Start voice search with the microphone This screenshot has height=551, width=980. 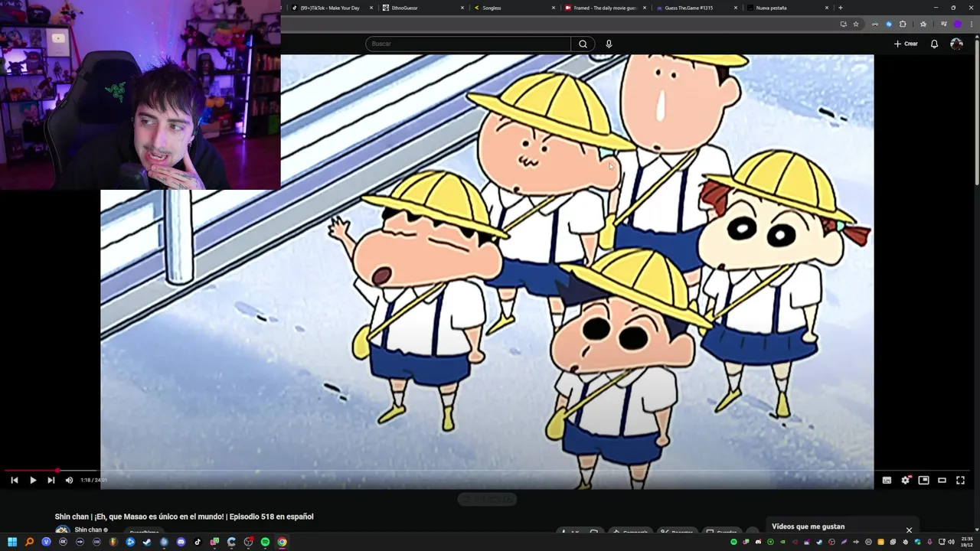coord(609,44)
